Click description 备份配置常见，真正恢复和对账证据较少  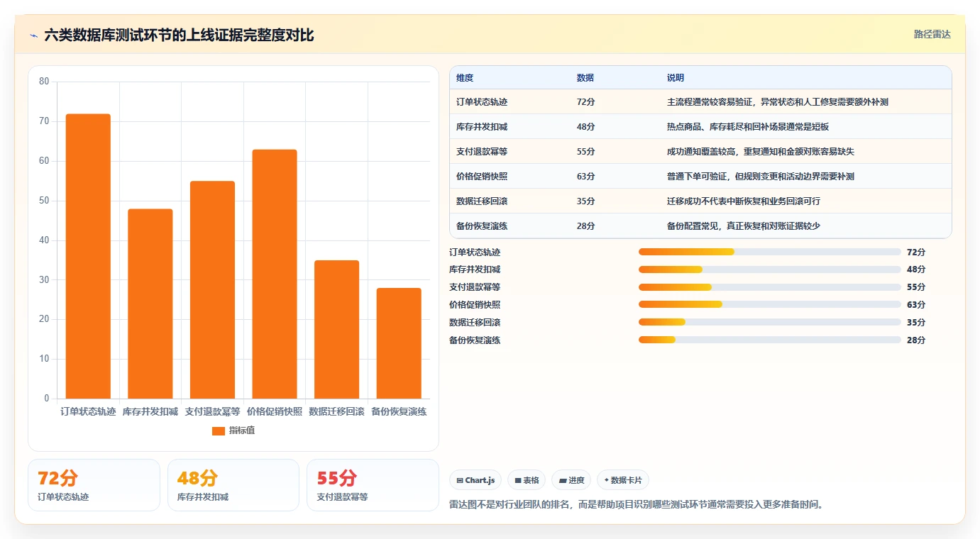(744, 226)
